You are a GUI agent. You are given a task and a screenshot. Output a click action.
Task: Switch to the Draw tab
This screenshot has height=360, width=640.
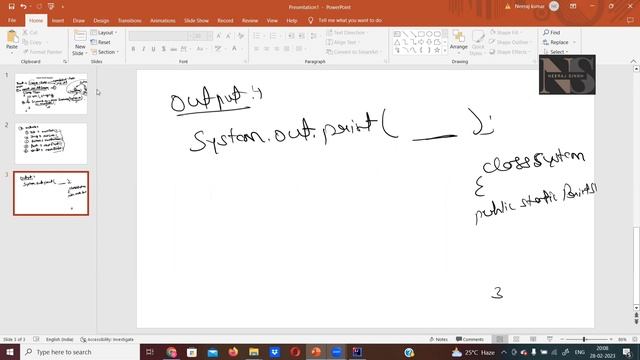(x=79, y=20)
